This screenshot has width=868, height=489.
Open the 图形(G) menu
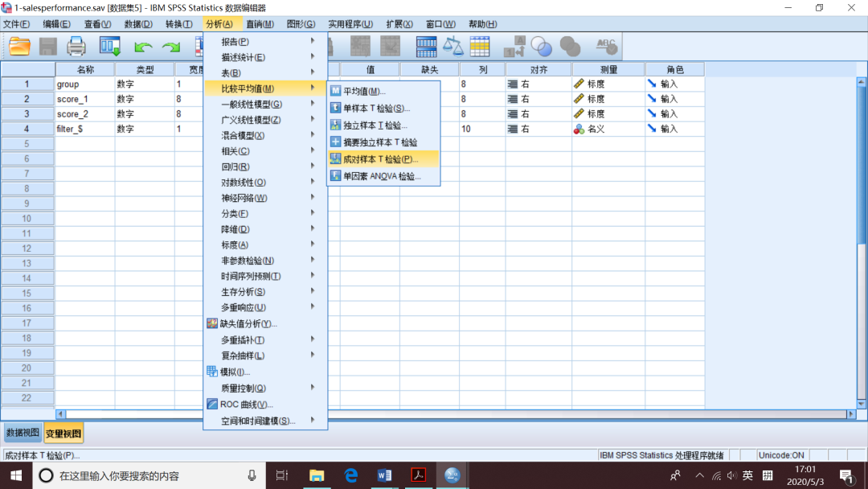[x=301, y=24]
